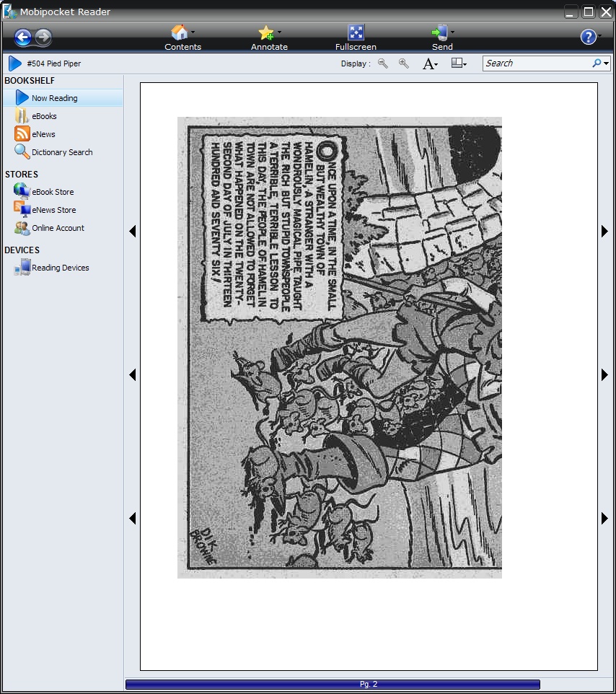Screen dimensions: 616x694
Task: Click the eNews RSS icon
Action: [22, 133]
